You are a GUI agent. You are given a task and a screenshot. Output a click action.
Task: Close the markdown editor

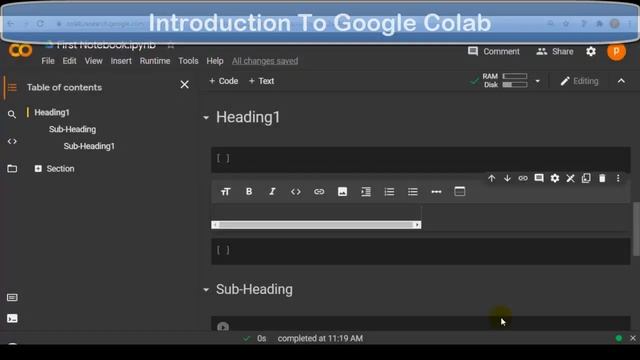pos(570,178)
